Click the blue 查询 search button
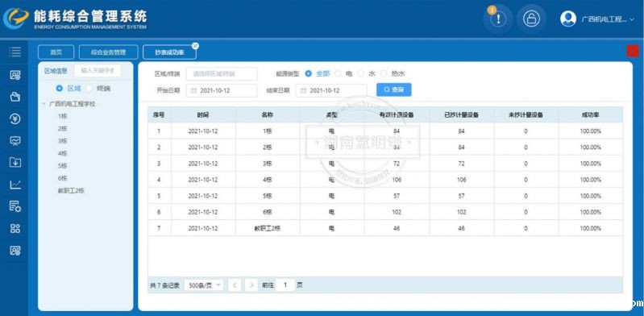 [x=394, y=89]
